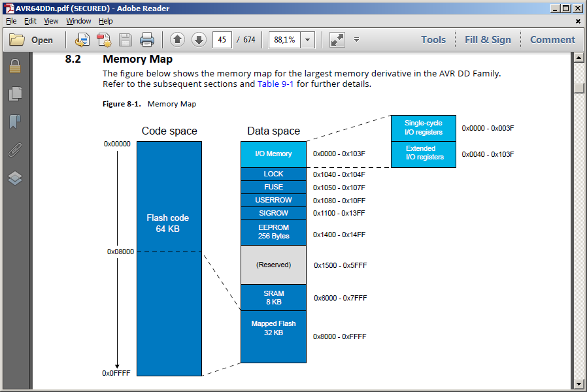Viewport: 587px width, 392px height.
Task: Click the (Reserved) block
Action: [273, 265]
